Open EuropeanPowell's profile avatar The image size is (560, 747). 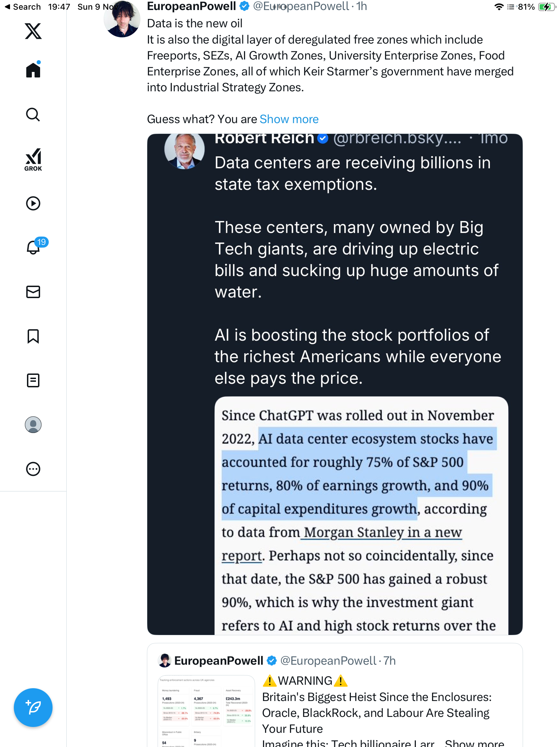[x=122, y=19]
